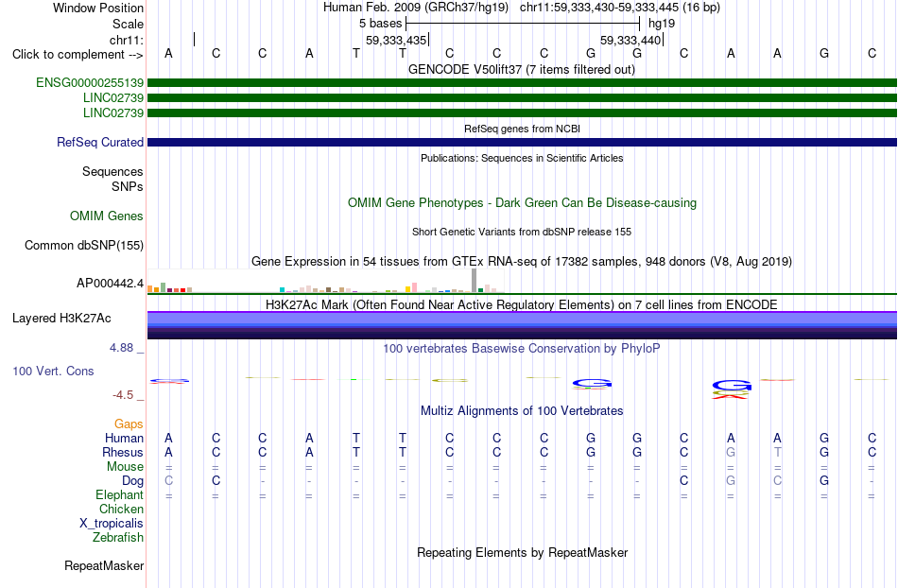Click the H3K27Ac Mark track title
Viewport: 898px width, 588px height.
[x=522, y=304]
